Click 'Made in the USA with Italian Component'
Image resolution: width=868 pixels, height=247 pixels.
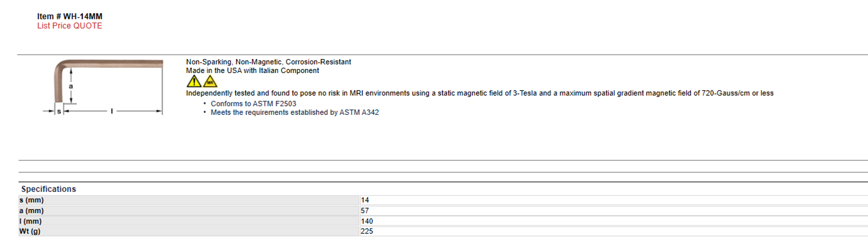coord(252,70)
